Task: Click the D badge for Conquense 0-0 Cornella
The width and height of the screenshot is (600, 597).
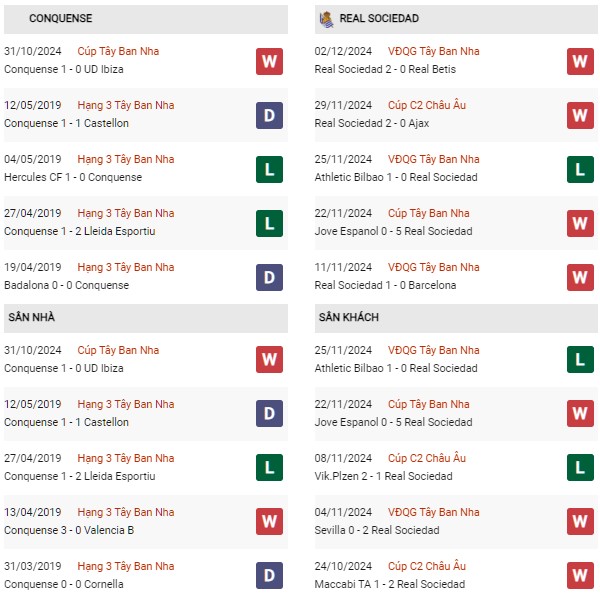Action: [x=269, y=575]
